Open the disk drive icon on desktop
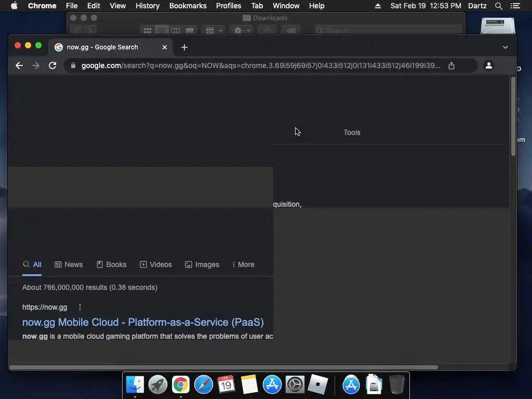 tap(498, 26)
